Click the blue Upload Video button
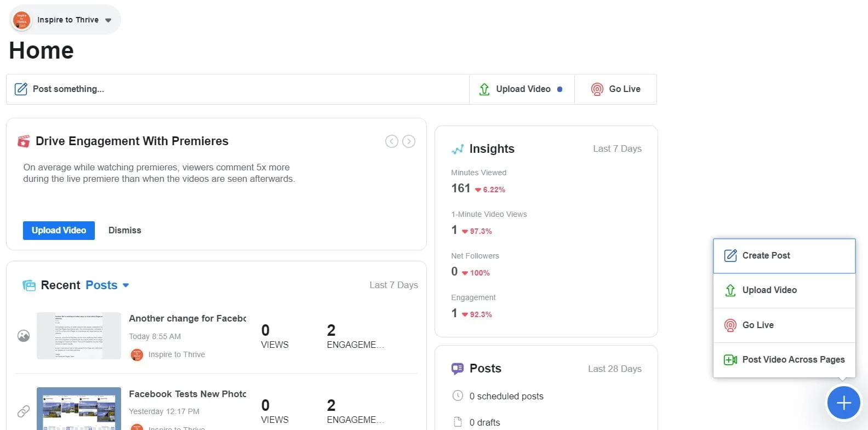The image size is (868, 430). (x=59, y=231)
